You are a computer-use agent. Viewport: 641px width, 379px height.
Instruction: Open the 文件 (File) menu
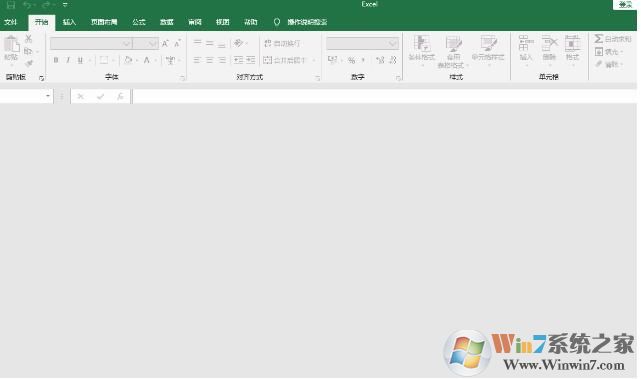pos(11,22)
